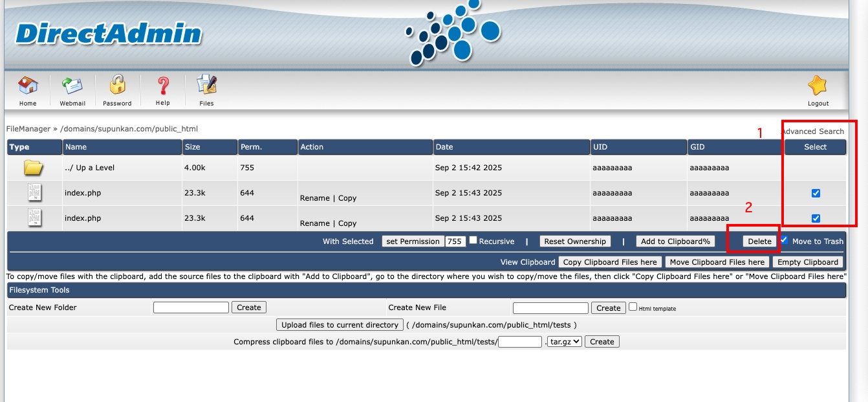Enable the Html template checkbox
868x402 pixels.
[x=633, y=307]
